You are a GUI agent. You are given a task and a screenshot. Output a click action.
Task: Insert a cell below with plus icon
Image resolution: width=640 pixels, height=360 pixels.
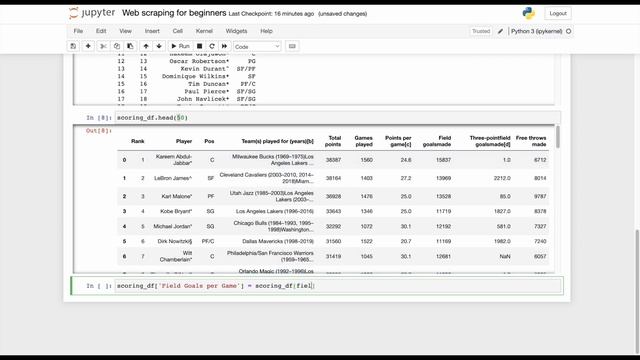point(88,47)
